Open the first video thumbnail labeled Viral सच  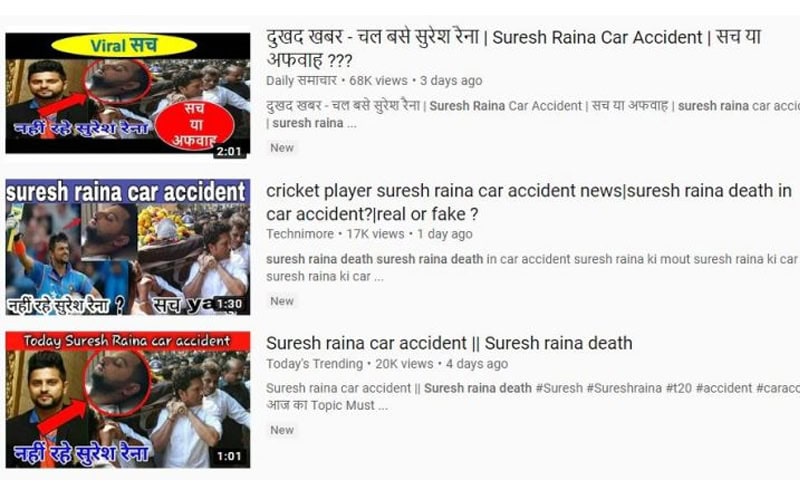click(128, 93)
